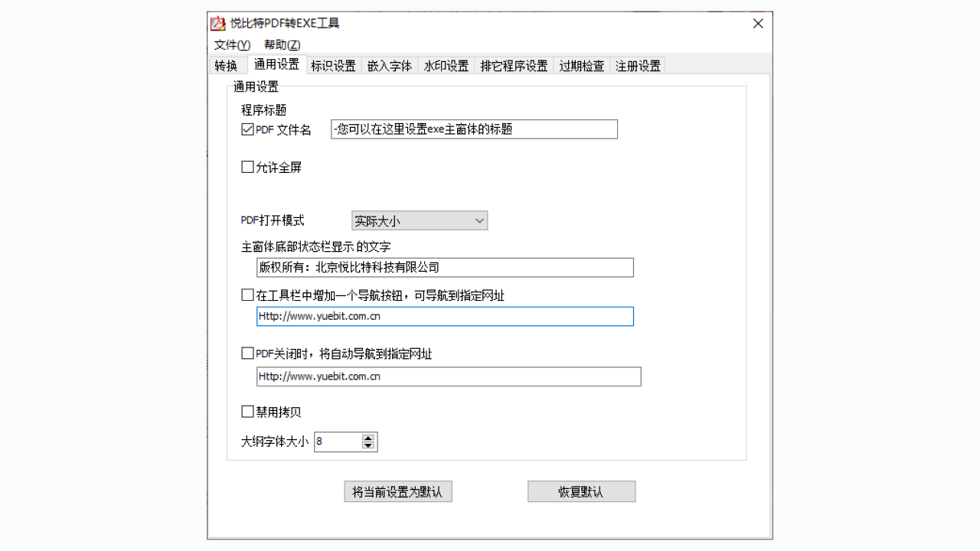Click the app icon in the title bar
The height and width of the screenshot is (551, 980).
coord(217,23)
